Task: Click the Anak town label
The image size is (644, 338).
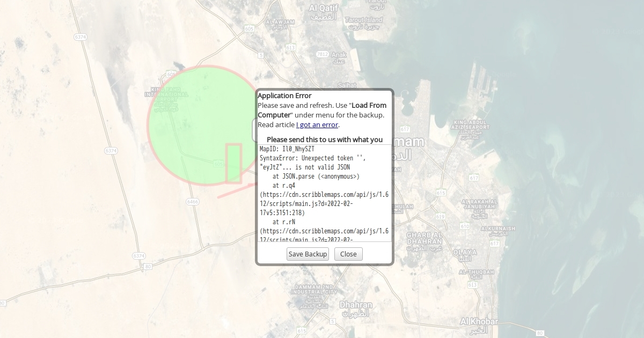Action: click(x=339, y=57)
